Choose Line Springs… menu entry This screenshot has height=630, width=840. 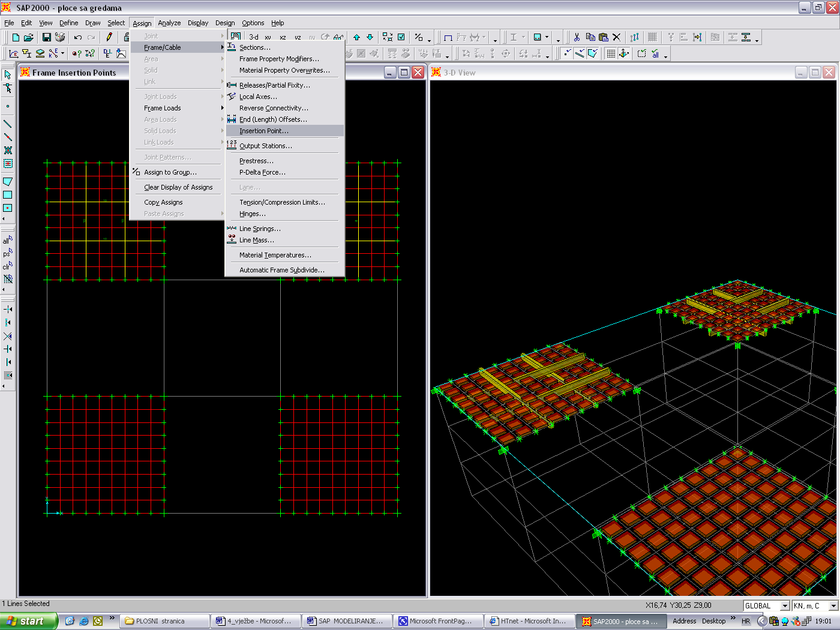[x=284, y=229]
